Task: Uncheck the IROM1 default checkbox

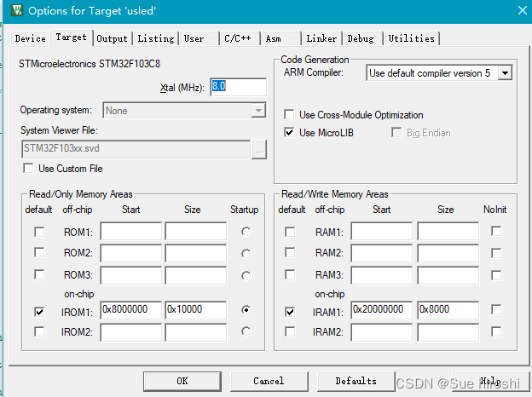Action: (39, 312)
